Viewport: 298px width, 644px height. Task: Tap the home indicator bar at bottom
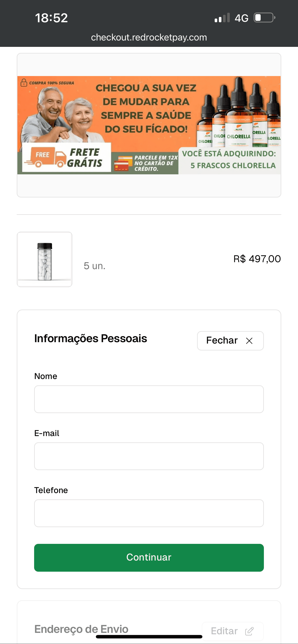click(149, 637)
